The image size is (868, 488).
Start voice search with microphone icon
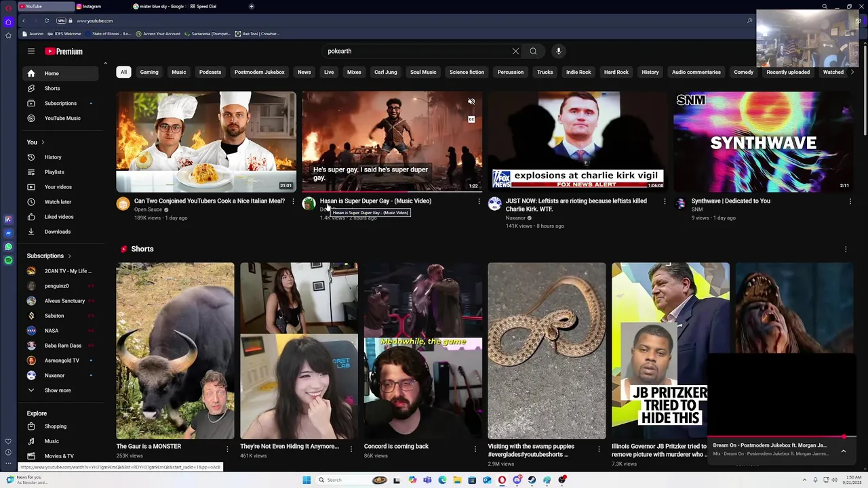point(558,51)
